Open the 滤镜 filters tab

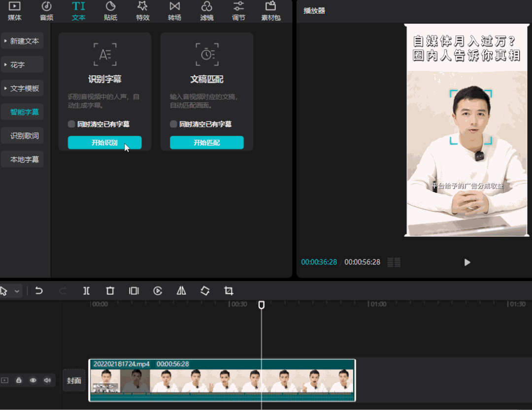206,11
